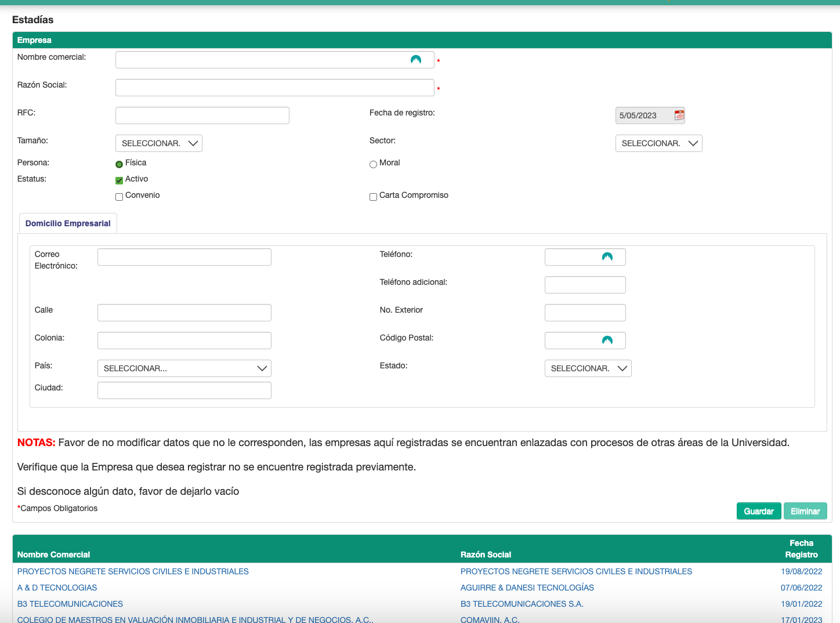Click the icon inside Código Postal field

click(607, 341)
